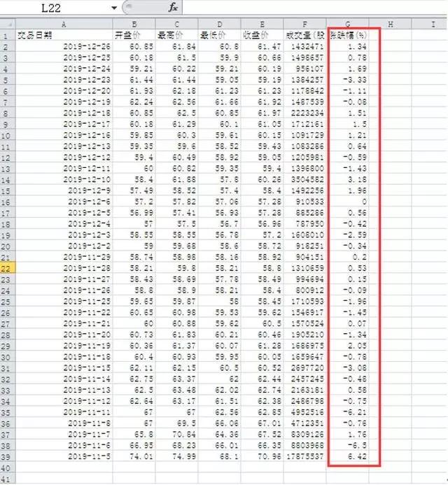Select opening price cell 62.75
The image size is (448, 485).
coord(134,379)
